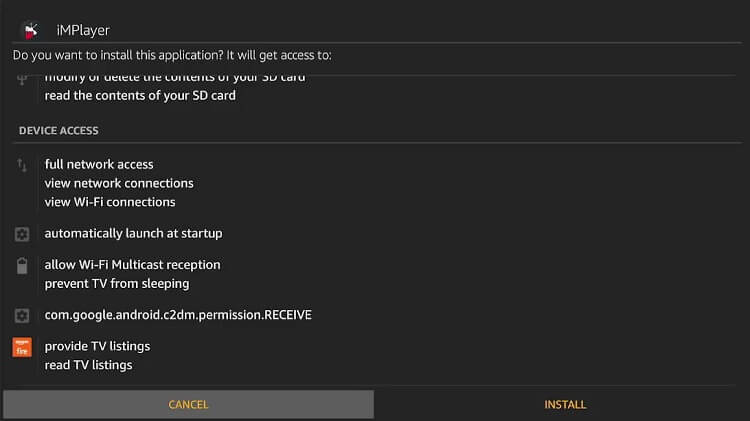750x421 pixels.
Task: Select the full network access permission
Action: pyautogui.click(x=99, y=165)
